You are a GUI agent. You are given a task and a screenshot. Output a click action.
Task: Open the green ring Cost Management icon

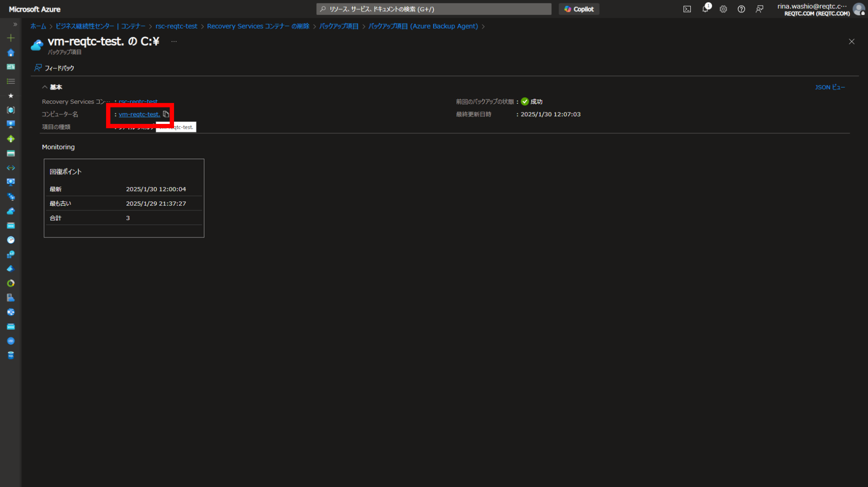point(11,283)
